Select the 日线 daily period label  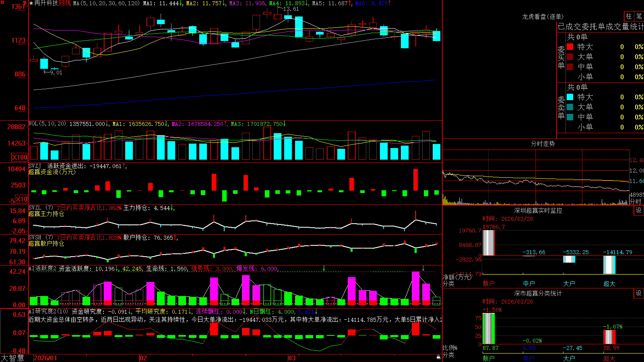pos(65,3)
